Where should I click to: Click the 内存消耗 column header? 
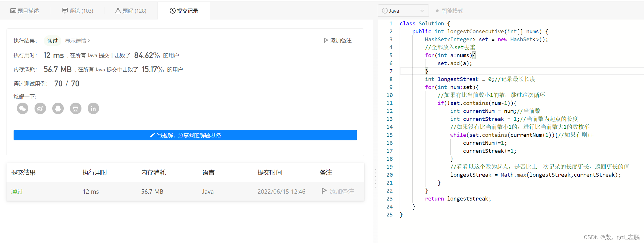click(x=153, y=173)
